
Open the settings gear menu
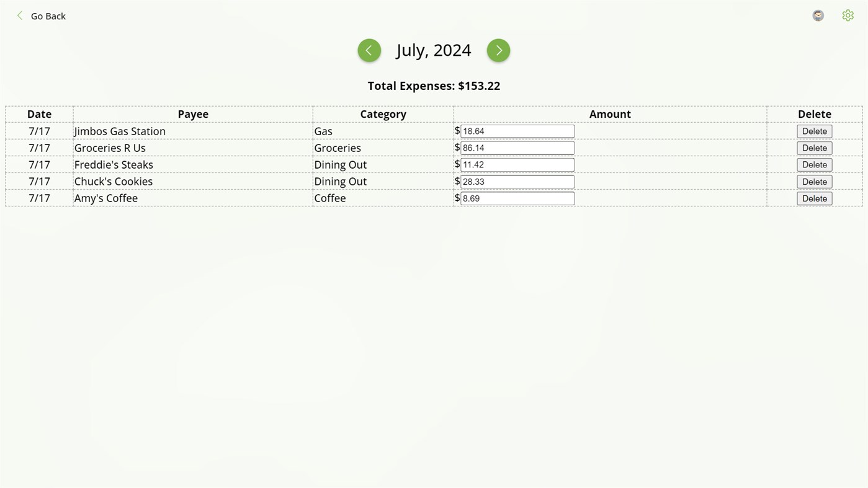click(848, 15)
